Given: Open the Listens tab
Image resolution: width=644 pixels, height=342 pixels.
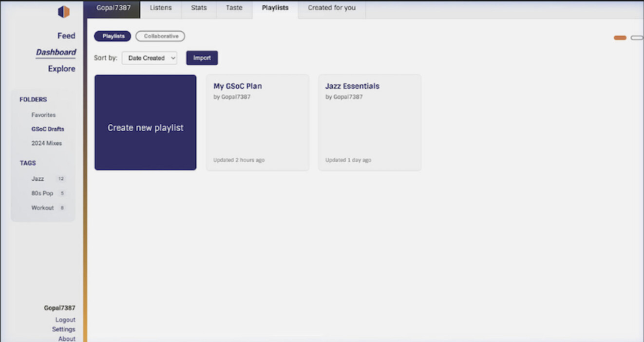Looking at the screenshot, I should (160, 8).
